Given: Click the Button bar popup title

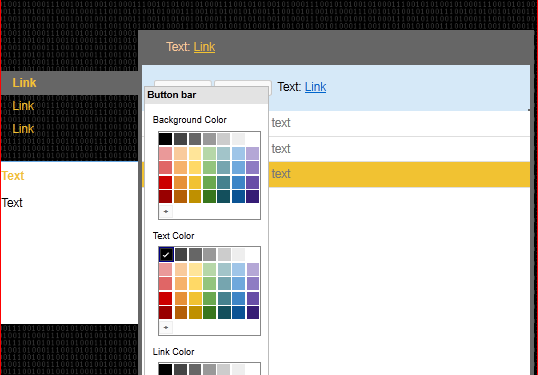Looking at the screenshot, I should click(172, 95).
